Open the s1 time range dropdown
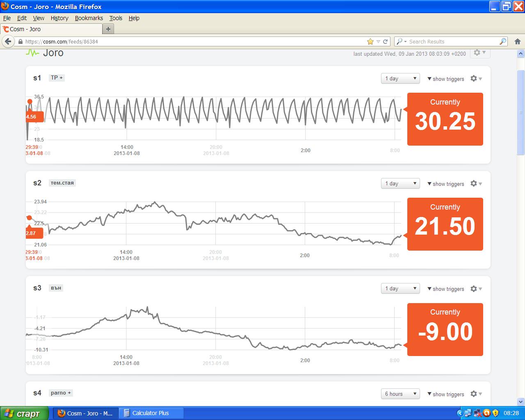This screenshot has width=525, height=420. (x=400, y=78)
